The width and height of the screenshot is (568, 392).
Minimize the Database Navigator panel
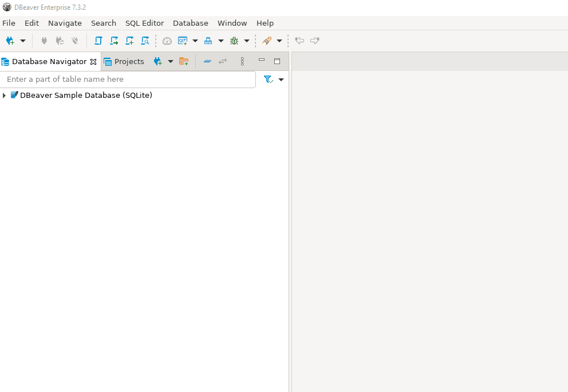tap(262, 60)
